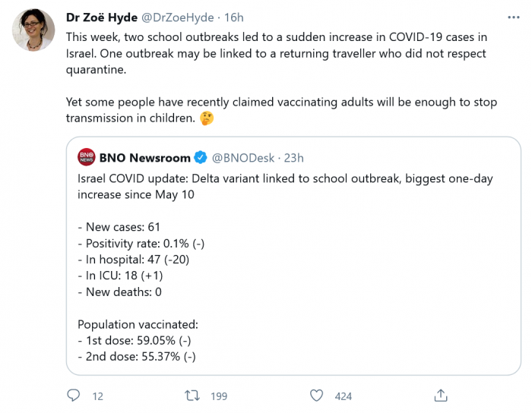Open the BNO Newsroom account name
Screen dimensions: 532x413
pos(145,158)
